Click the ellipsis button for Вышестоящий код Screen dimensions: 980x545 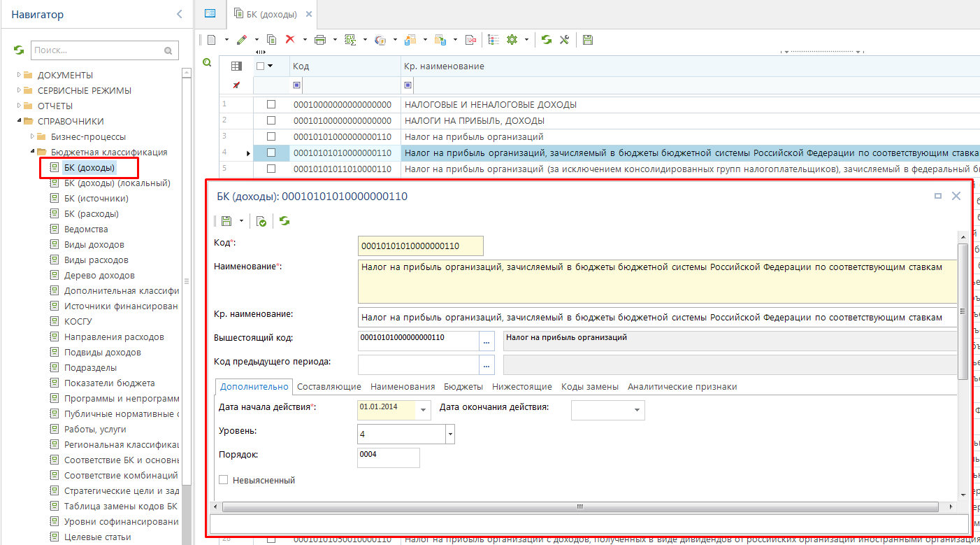487,341
